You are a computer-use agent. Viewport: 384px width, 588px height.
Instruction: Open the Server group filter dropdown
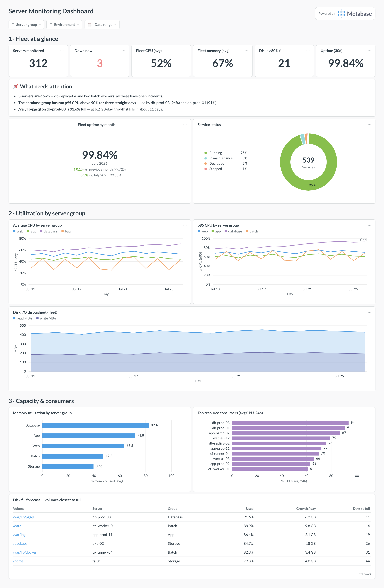(26, 25)
